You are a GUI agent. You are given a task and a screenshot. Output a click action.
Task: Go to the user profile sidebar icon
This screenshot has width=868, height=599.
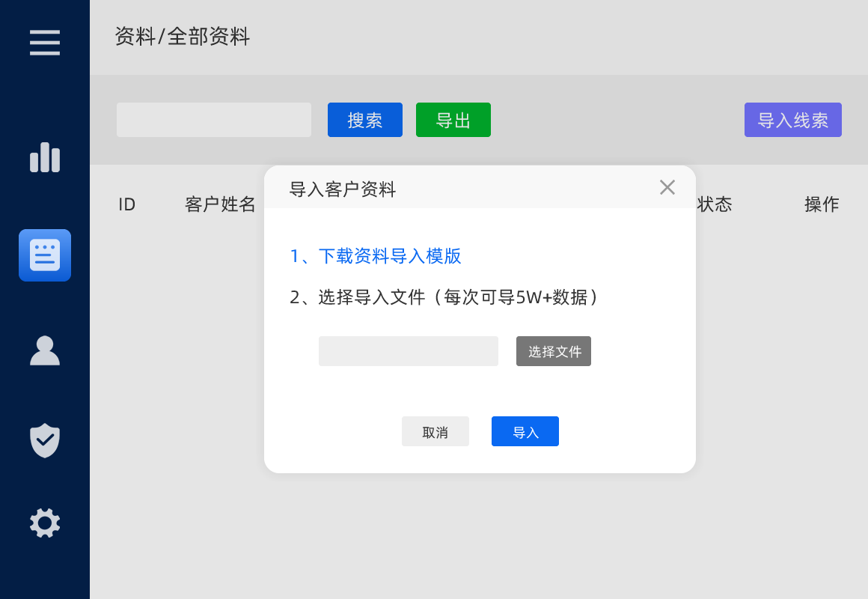coord(45,351)
